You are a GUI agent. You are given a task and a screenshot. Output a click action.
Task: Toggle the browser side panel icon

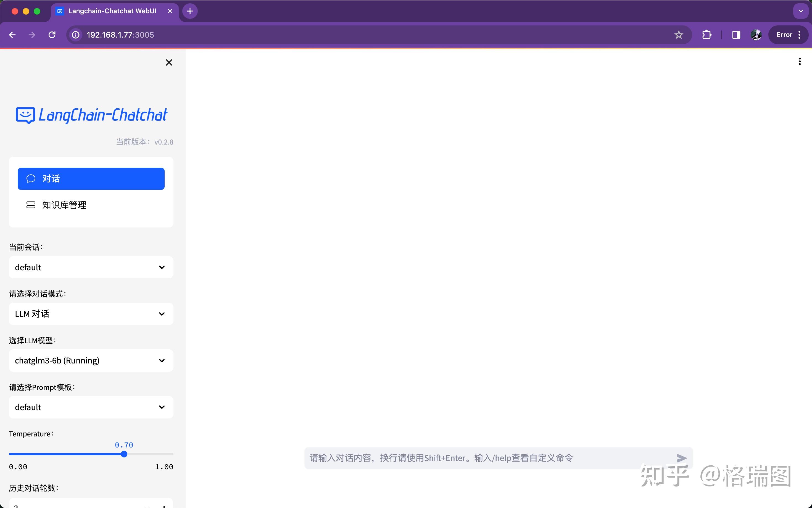coord(736,35)
